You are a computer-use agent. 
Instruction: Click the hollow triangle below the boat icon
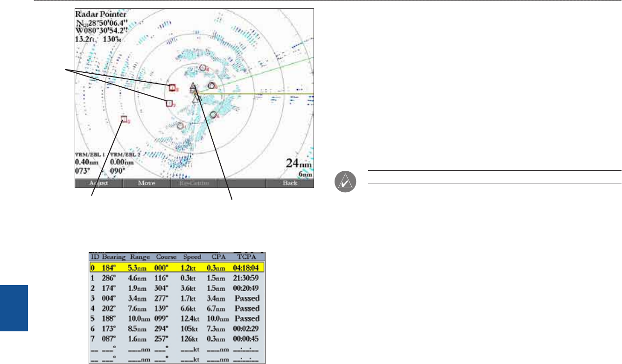[x=196, y=98]
